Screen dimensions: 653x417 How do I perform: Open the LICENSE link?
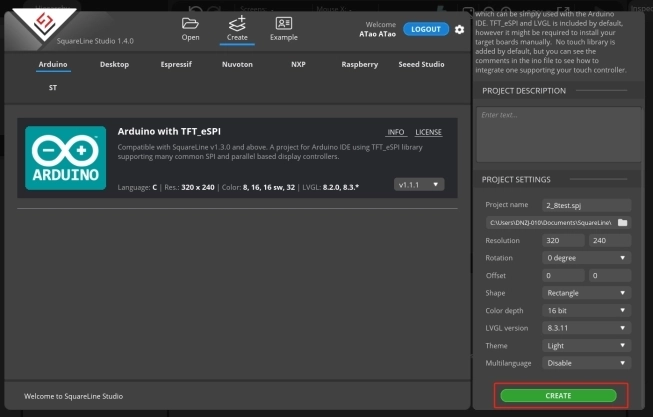coord(428,132)
